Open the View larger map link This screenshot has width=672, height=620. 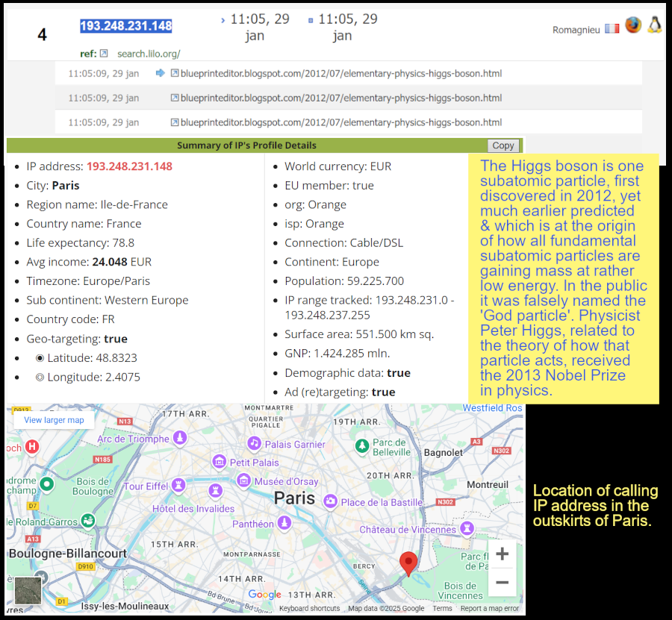pyautogui.click(x=54, y=420)
